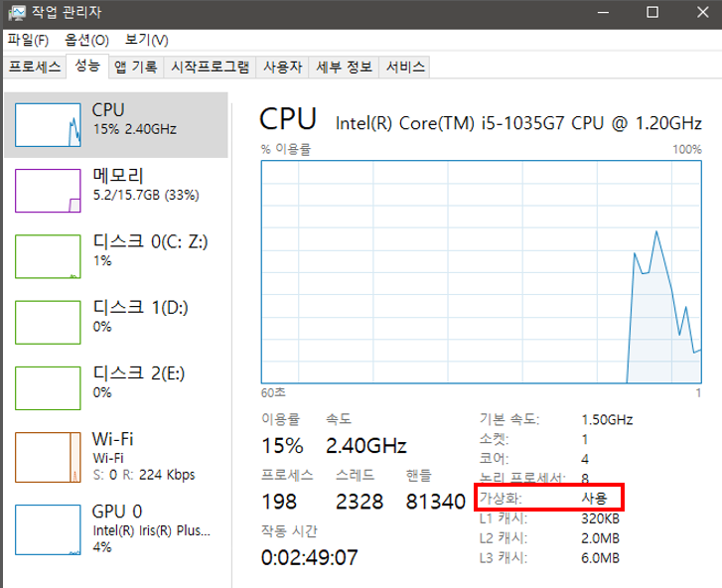Click the 코어 count value 4

click(x=585, y=459)
